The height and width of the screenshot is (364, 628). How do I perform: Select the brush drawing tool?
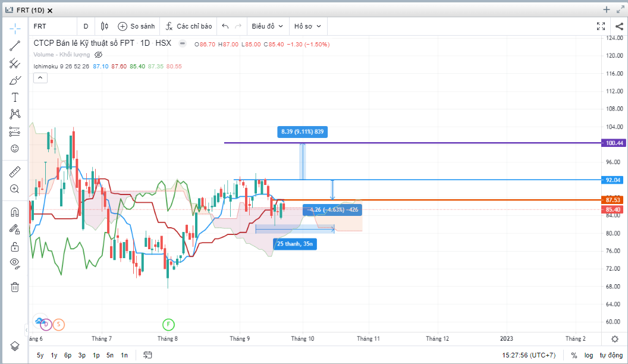pos(15,80)
